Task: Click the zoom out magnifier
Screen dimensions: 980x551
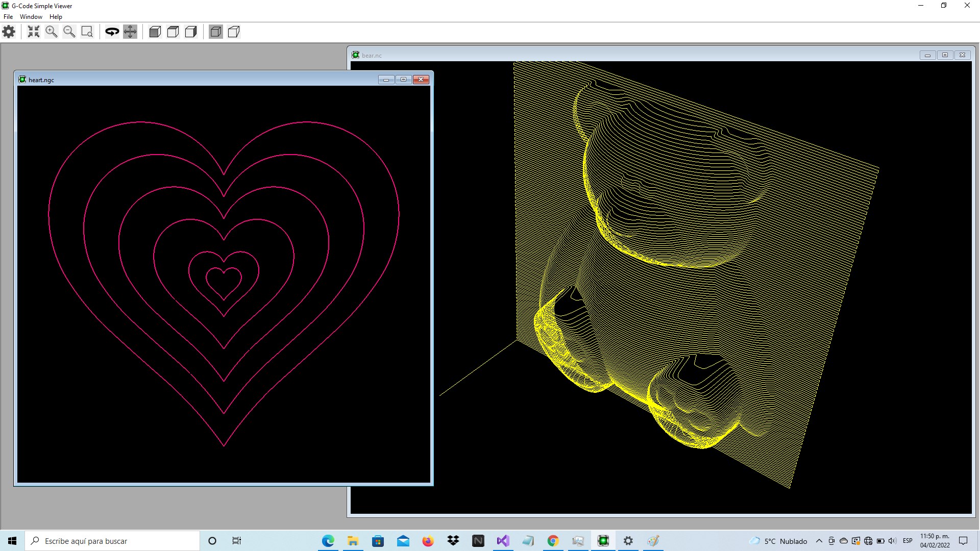Action: pos(69,32)
